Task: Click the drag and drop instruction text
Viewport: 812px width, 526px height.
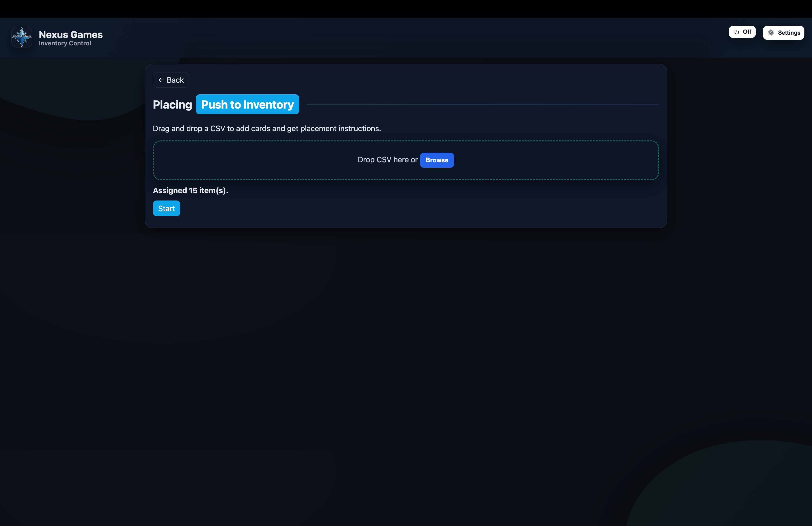Action: tap(266, 129)
